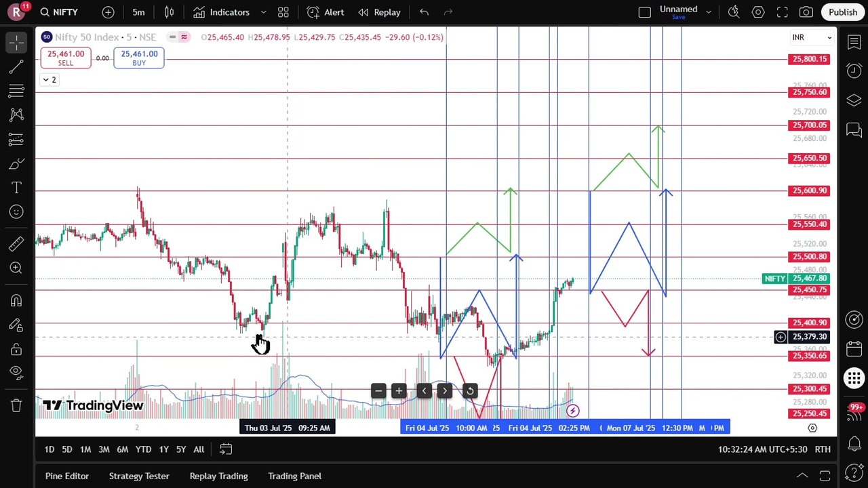The image size is (868, 488).
Task: Select the trend line drawing tool
Action: click(16, 66)
